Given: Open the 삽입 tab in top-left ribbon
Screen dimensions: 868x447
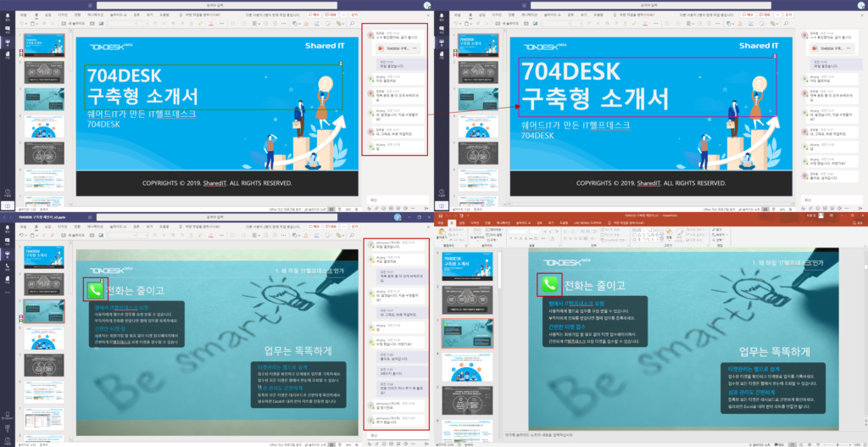Looking at the screenshot, I should click(48, 15).
